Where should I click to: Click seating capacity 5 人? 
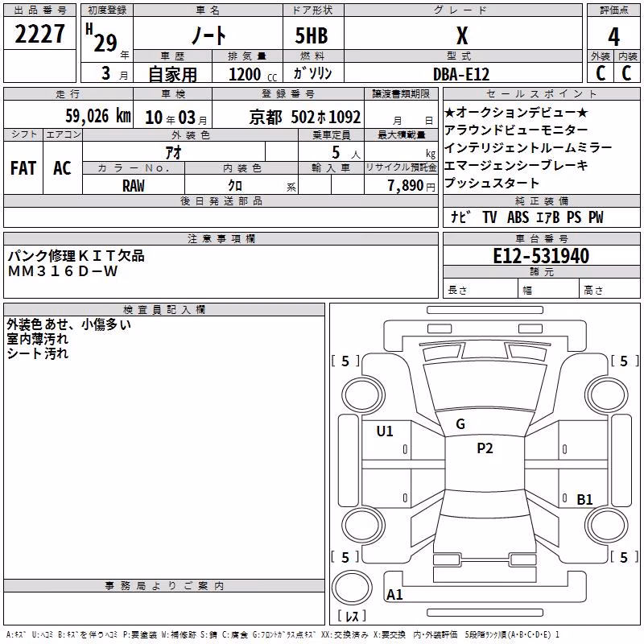[x=346, y=153]
